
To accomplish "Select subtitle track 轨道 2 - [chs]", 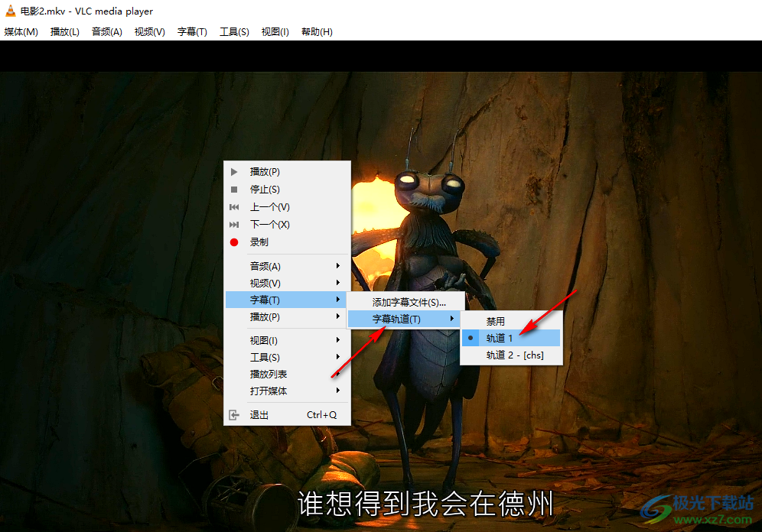I will point(511,355).
